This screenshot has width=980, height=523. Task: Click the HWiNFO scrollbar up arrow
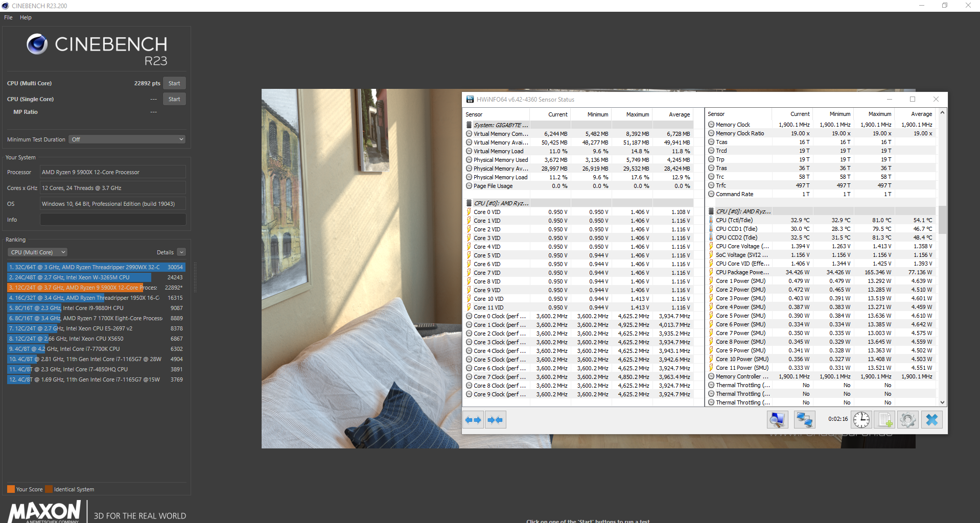tap(942, 112)
